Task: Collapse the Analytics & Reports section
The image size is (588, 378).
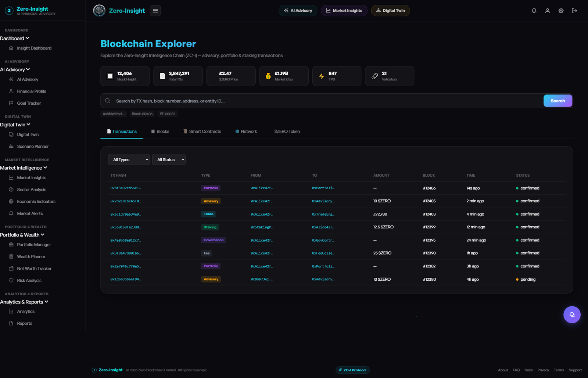Action: (x=24, y=302)
